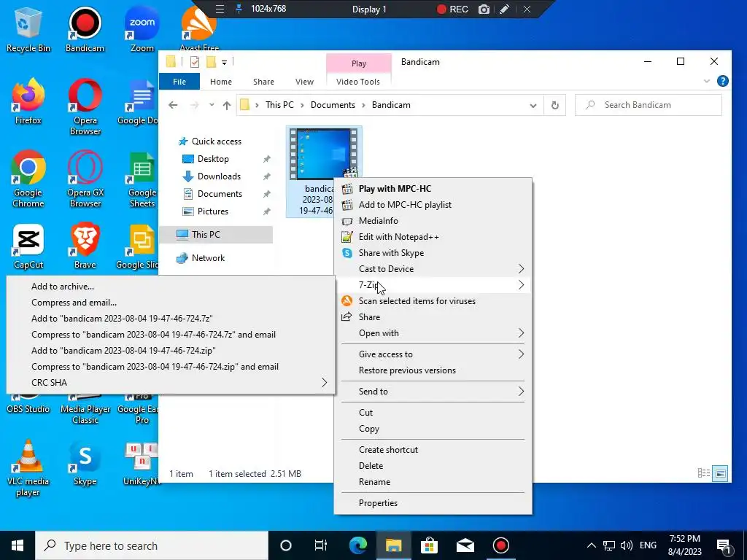Choose Rename from the context menu
Viewport: 747px width, 560px height.
click(433, 482)
